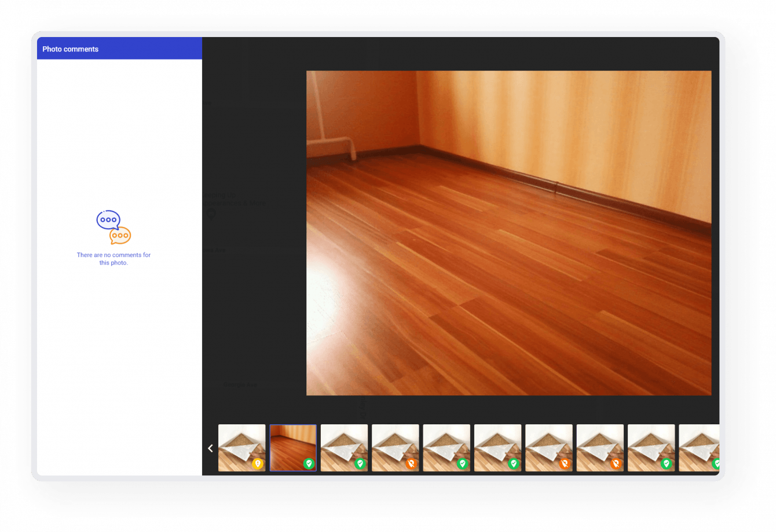The image size is (776, 532).
Task: Select the highlighted wooden floor thumbnail
Action: coord(293,448)
